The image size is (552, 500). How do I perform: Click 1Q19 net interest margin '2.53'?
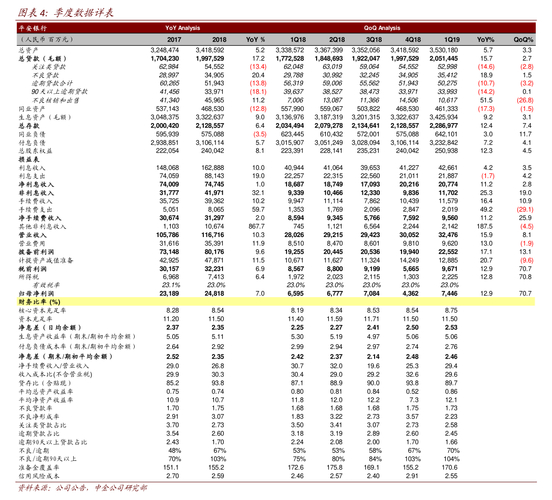(x=451, y=327)
